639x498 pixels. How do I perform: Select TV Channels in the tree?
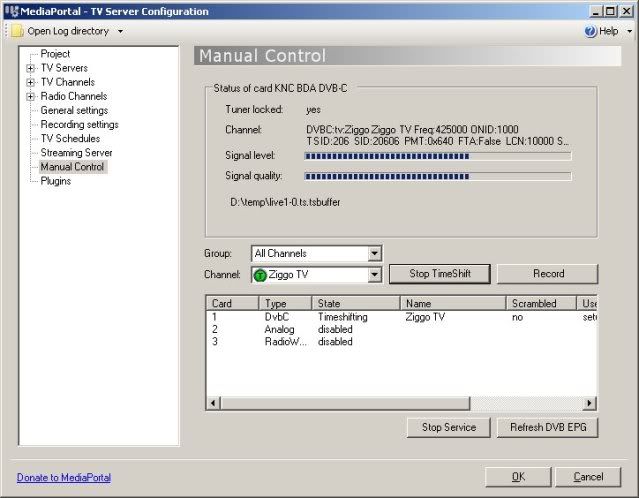68,82
